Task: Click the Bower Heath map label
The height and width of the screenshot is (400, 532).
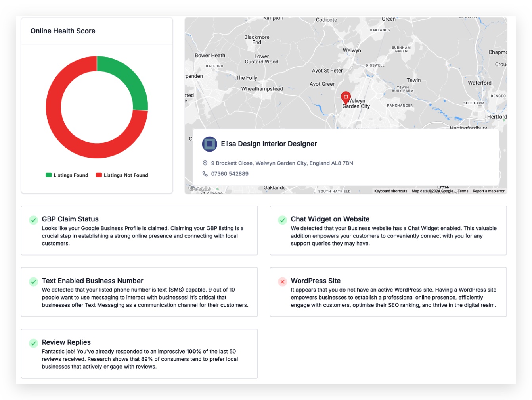Action: point(210,56)
